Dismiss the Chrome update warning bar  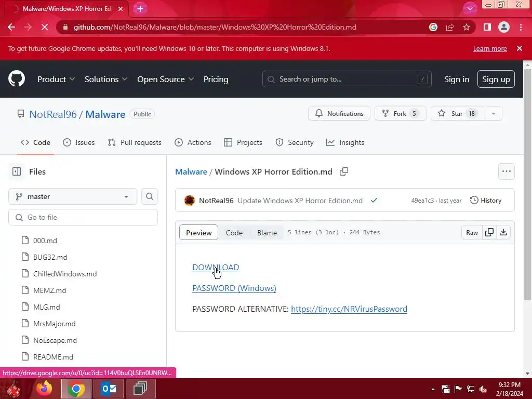point(520,48)
